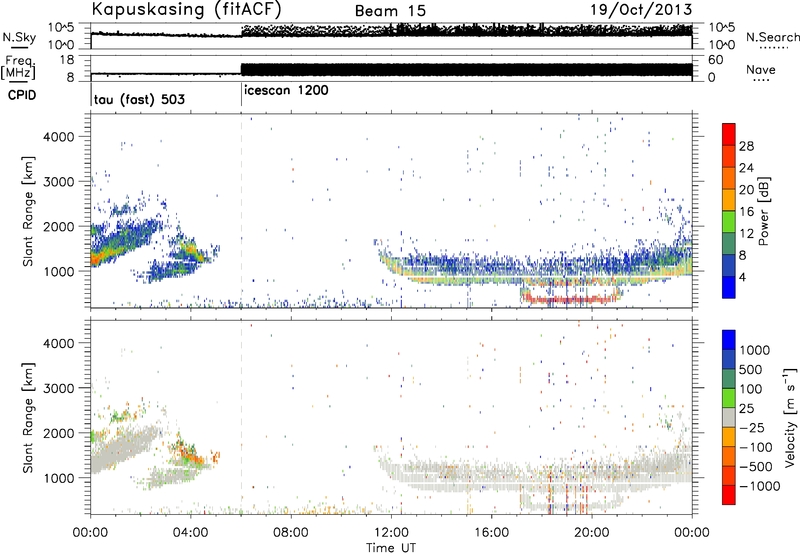Viewport: 800px width, 554px height.
Task: Click the '04:00' time axis tick
Action: tap(191, 533)
